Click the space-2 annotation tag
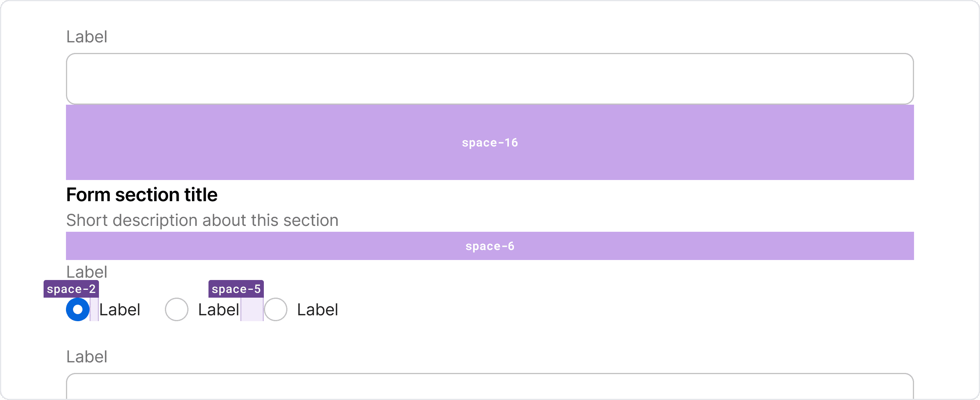The image size is (980, 400). pos(71,289)
